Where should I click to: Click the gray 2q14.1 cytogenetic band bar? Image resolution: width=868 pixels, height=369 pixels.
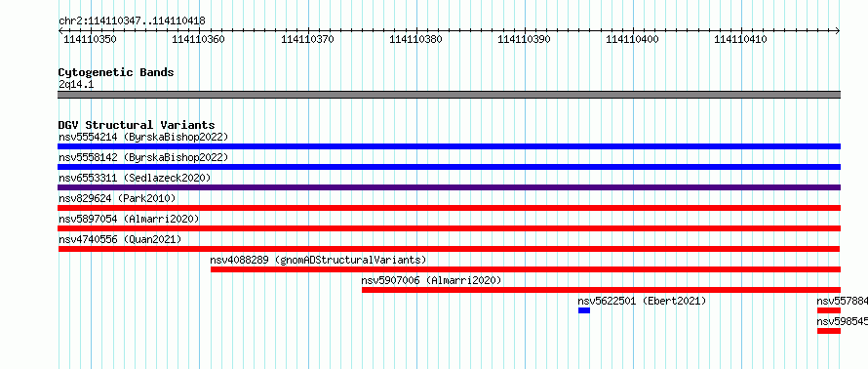[x=449, y=95]
